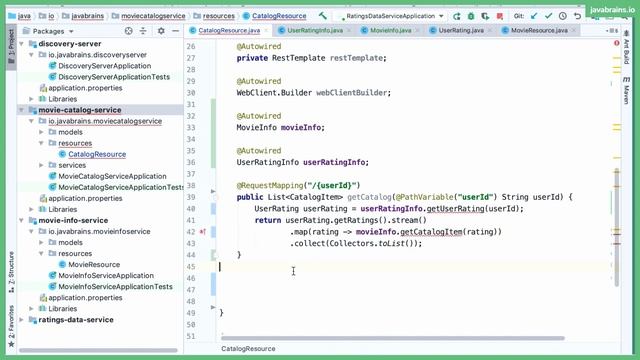The width and height of the screenshot is (640, 360).
Task: Click the Collapse All icon in Packages panel
Action: (x=143, y=31)
